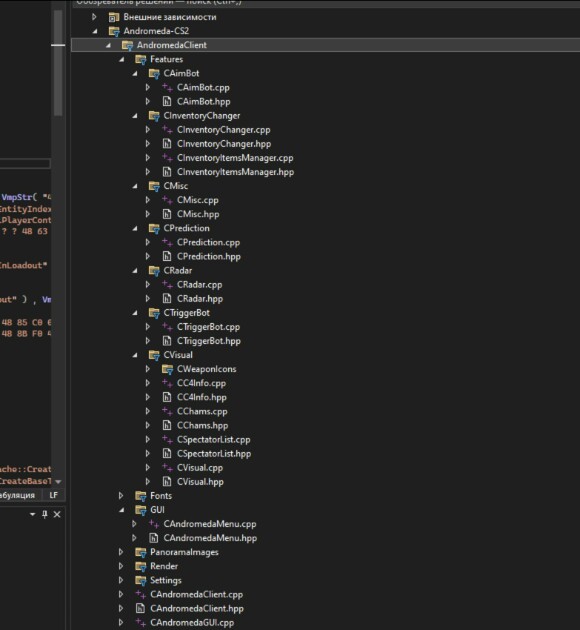The image size is (580, 630).
Task: Select CMisc.hpp file
Action: click(198, 214)
